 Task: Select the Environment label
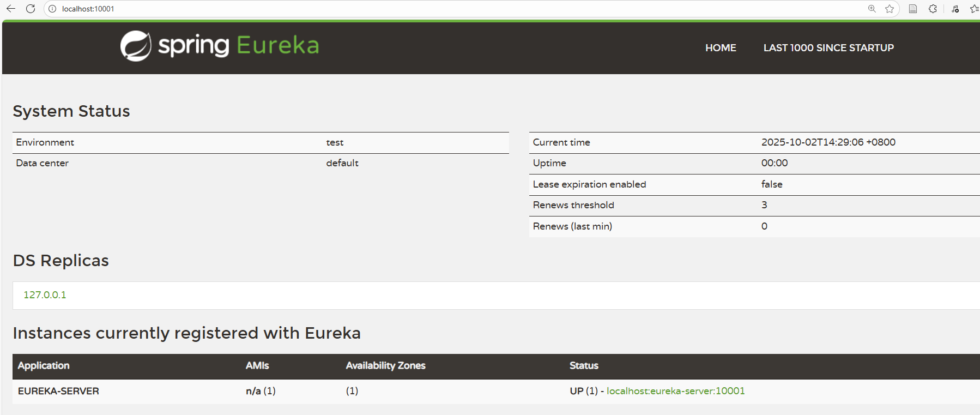pos(45,142)
